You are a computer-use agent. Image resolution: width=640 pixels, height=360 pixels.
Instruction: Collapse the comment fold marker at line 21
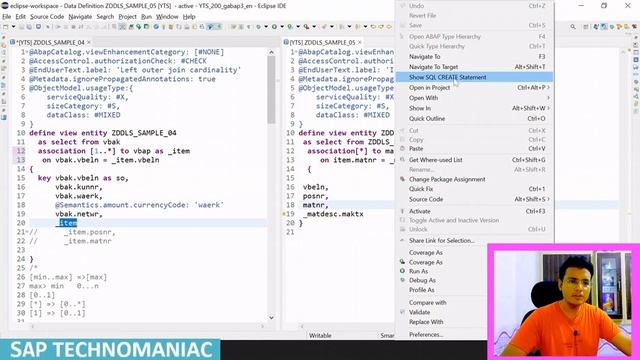[27, 232]
